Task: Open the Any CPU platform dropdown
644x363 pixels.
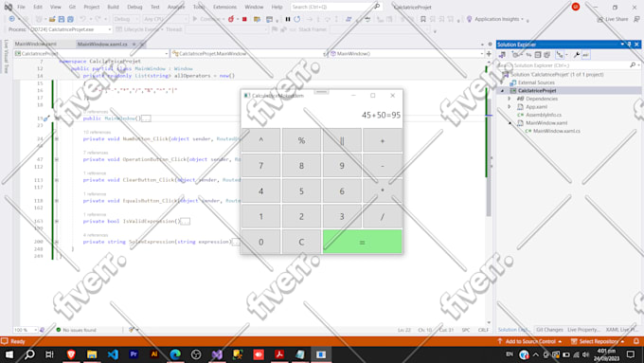Action: [165, 19]
